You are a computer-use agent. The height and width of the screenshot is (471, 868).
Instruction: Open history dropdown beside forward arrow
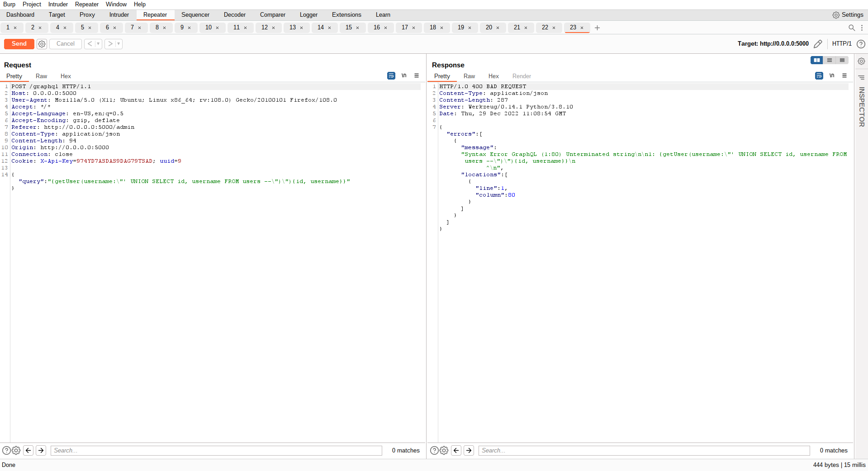[x=119, y=44]
